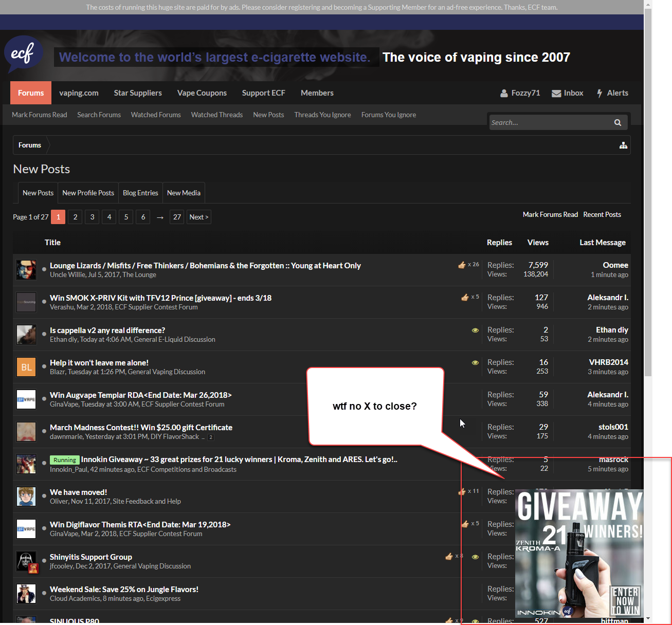672x625 pixels.
Task: Click Uncle Willie avatar in Lounge Lizards row
Action: [26, 270]
